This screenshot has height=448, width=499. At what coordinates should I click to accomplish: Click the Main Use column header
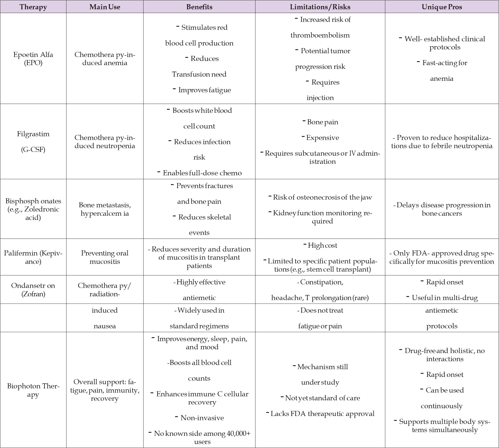coord(105,7)
